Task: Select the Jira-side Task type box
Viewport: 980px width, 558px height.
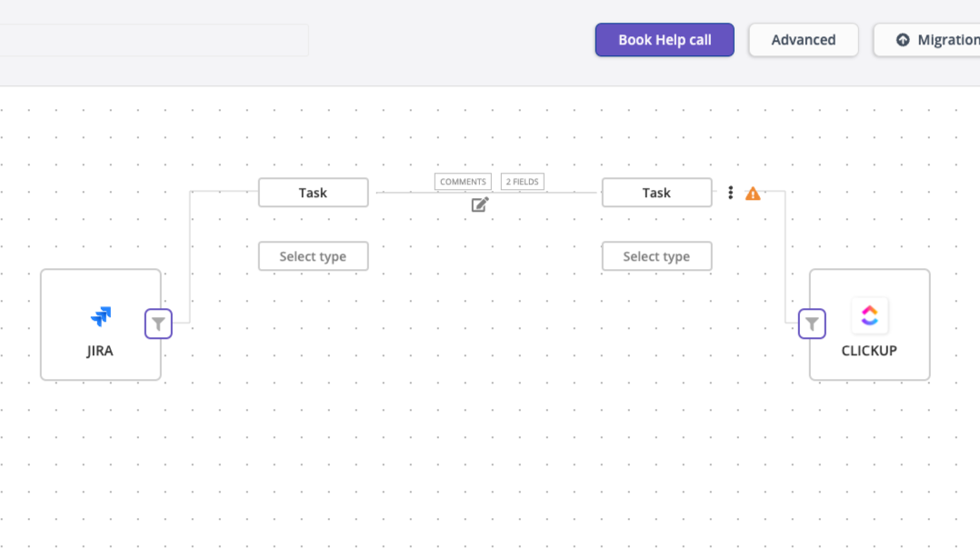Action: click(313, 193)
